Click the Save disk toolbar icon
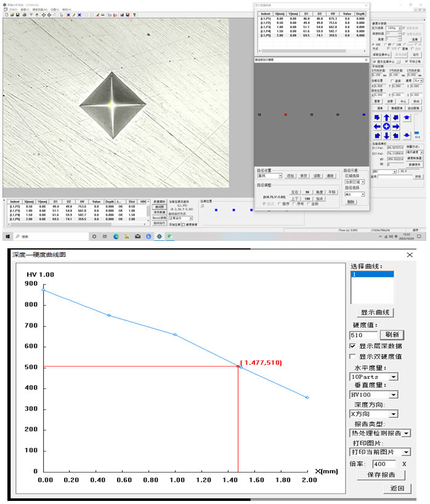This screenshot has height=504, width=430. pos(17,15)
